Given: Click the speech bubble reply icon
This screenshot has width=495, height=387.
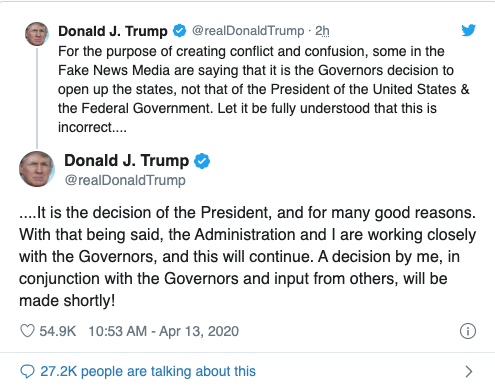Looking at the screenshot, I should coord(27,371).
